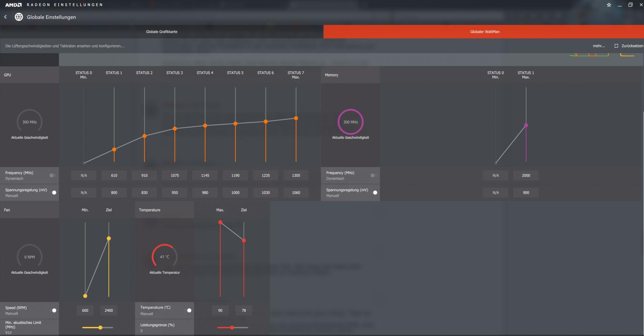The height and width of the screenshot is (336, 644).
Task: Switch to Globale Grafikkarte tab
Action: (x=162, y=32)
